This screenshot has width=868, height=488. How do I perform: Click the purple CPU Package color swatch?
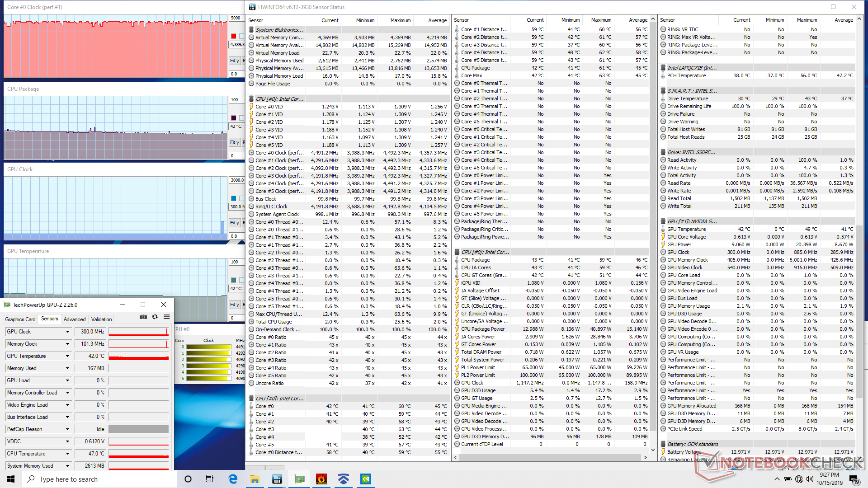click(x=234, y=118)
